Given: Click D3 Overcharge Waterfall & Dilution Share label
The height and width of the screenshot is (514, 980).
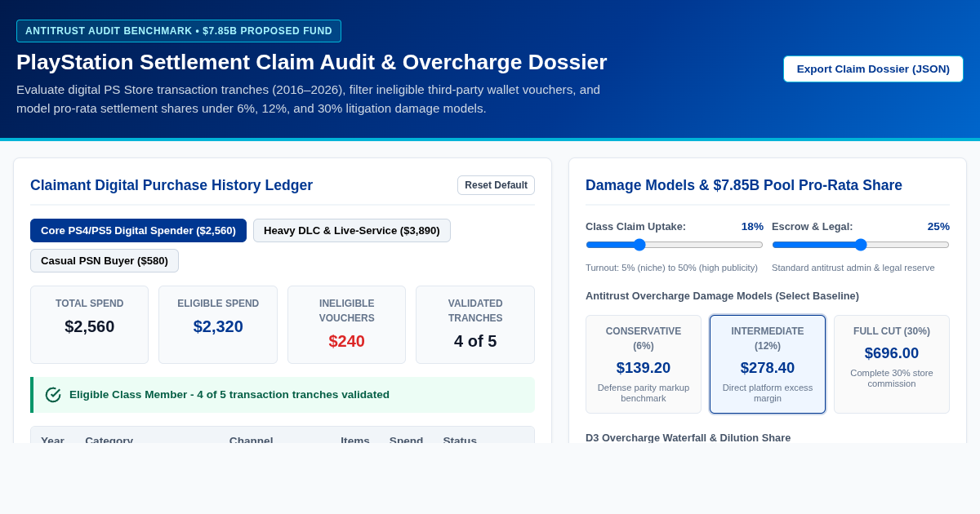Looking at the screenshot, I should point(688,437).
